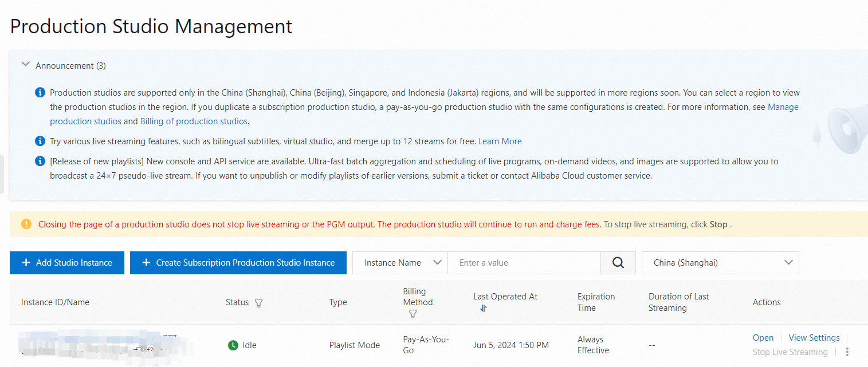Click Open for the studio instance

coord(763,338)
